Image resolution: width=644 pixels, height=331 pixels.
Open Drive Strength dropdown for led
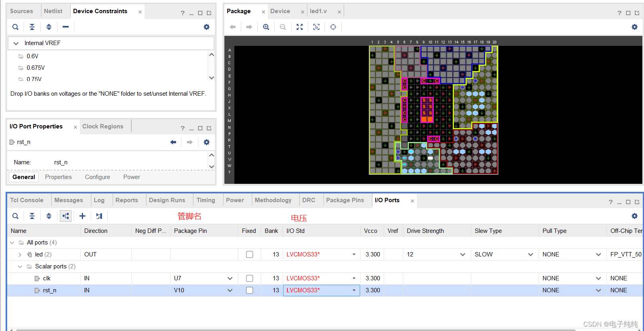pos(463,254)
